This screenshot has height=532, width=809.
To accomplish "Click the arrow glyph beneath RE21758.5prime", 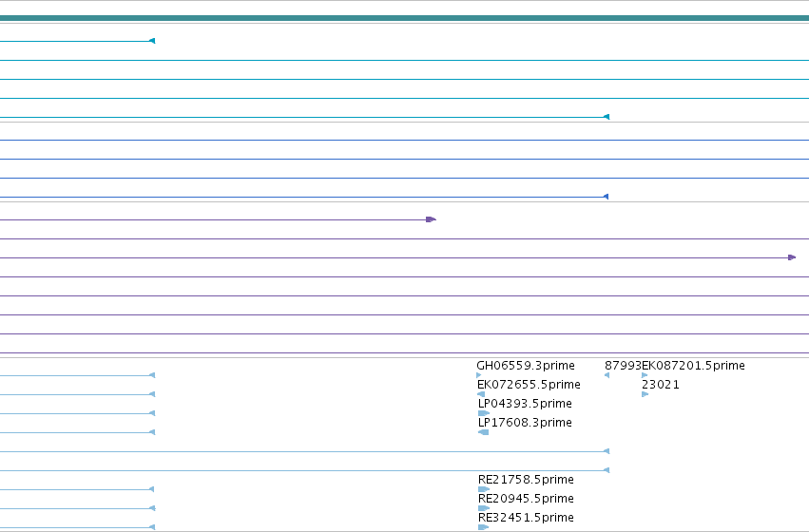I will [x=484, y=489].
